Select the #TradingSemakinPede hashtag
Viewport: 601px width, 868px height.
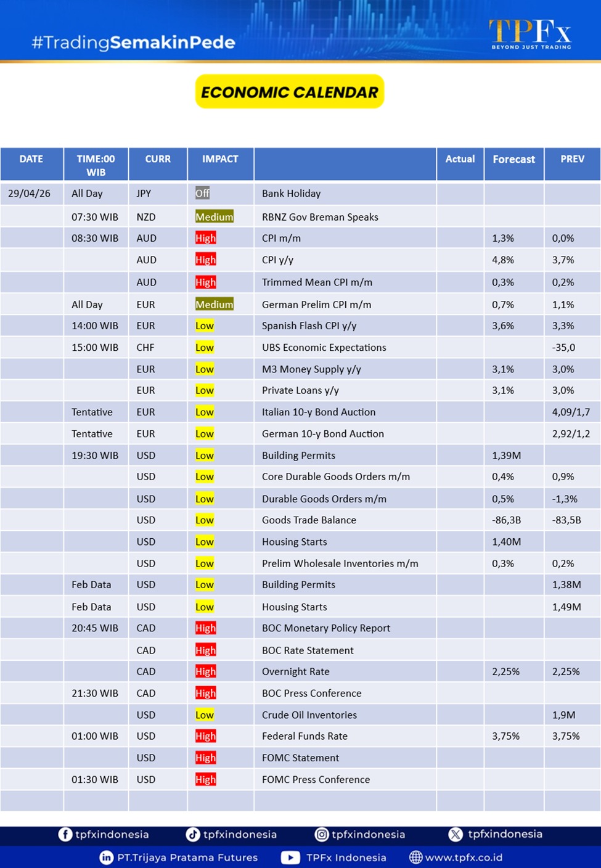tap(133, 43)
